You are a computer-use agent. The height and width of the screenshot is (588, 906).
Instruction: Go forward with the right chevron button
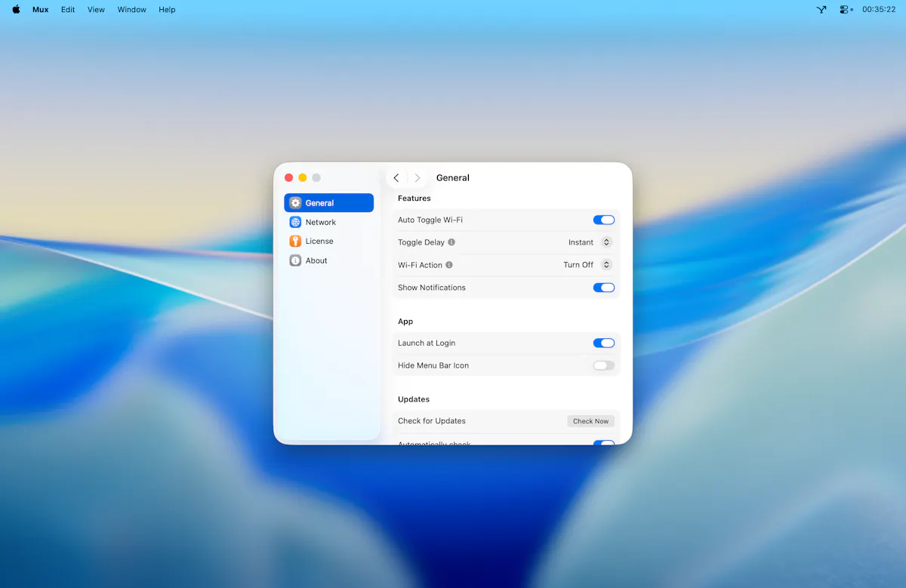[x=418, y=178]
